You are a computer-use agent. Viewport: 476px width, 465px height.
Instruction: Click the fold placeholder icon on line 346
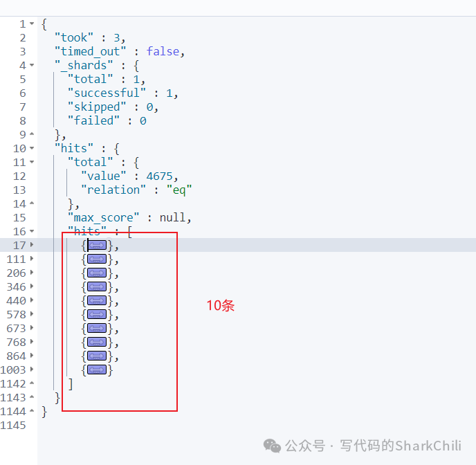click(97, 287)
